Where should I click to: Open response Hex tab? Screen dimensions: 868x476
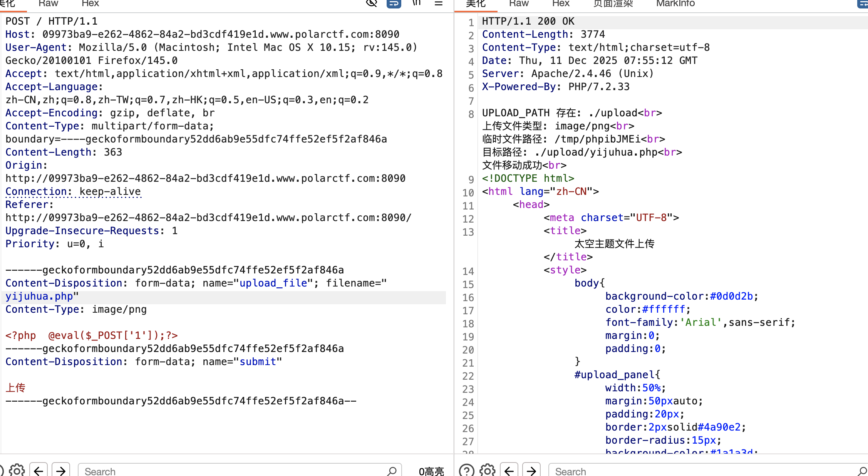coord(561,3)
